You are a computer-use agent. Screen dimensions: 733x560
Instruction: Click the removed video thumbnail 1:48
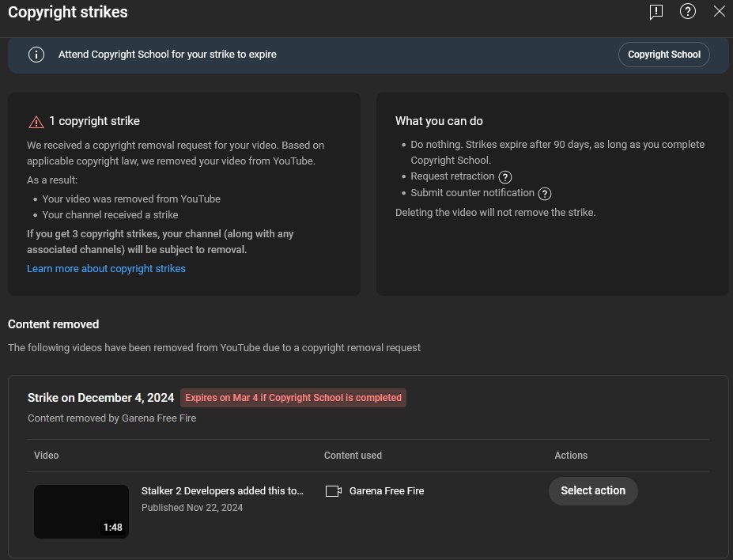(x=81, y=512)
